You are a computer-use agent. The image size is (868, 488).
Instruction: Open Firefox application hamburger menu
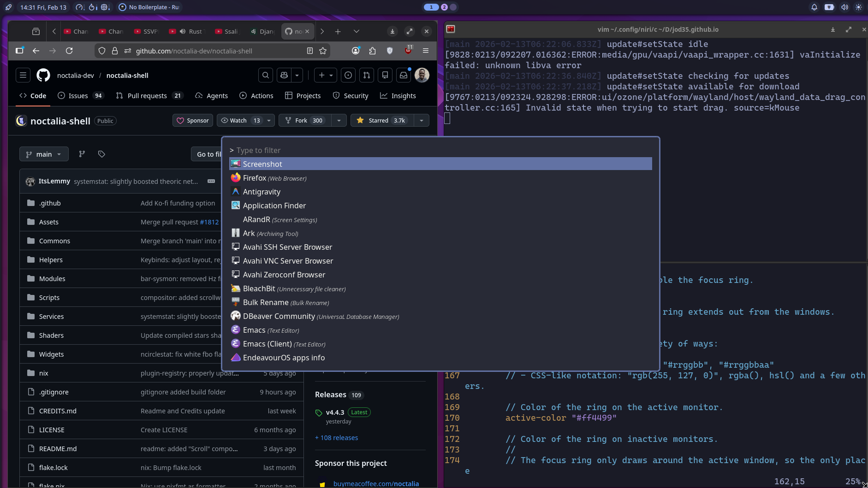point(426,51)
